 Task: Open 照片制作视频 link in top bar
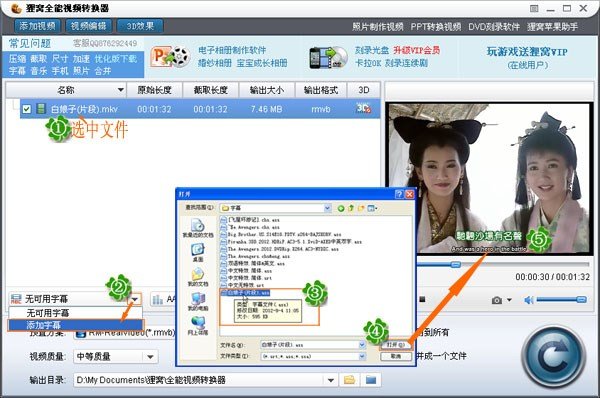coord(378,27)
